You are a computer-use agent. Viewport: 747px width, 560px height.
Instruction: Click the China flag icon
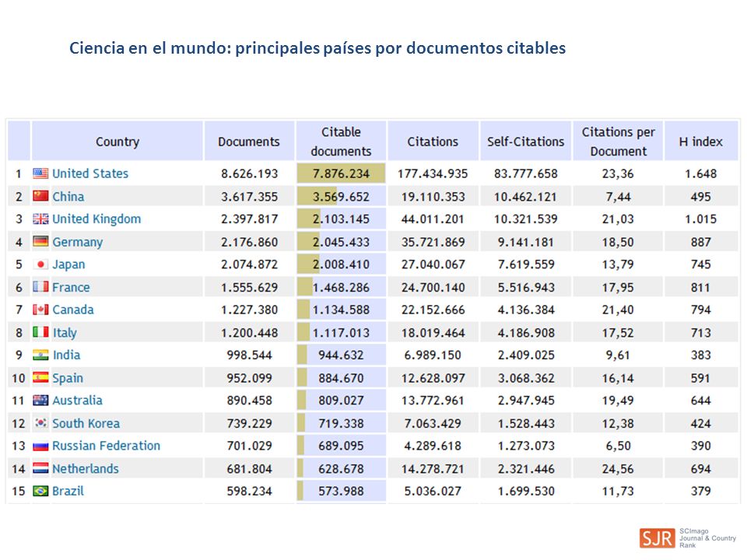40,196
